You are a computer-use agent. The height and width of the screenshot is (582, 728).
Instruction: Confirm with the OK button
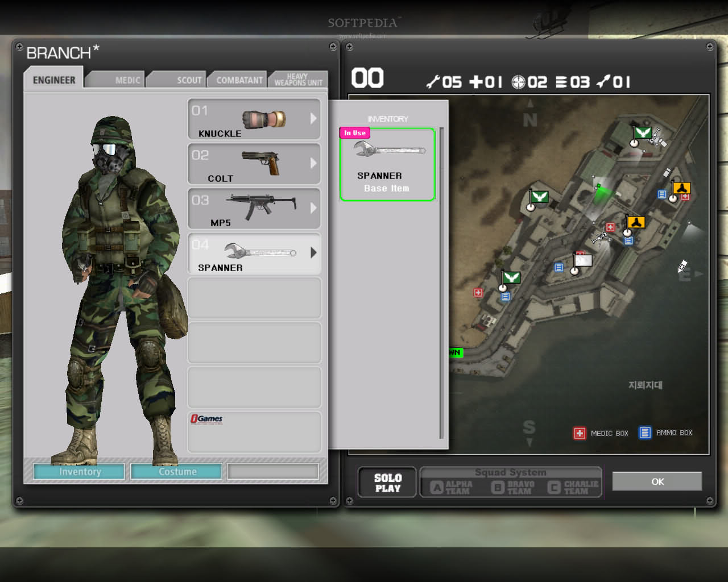[x=657, y=481]
